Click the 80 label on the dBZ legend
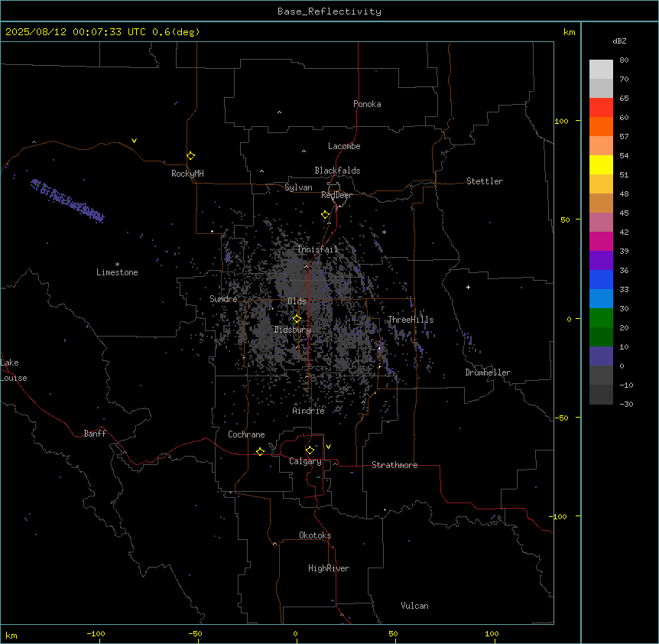The height and width of the screenshot is (644, 659). pos(624,60)
